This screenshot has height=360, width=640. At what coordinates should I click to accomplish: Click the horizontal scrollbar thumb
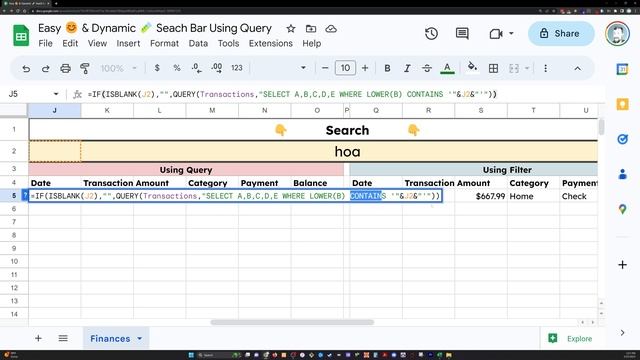click(292, 322)
